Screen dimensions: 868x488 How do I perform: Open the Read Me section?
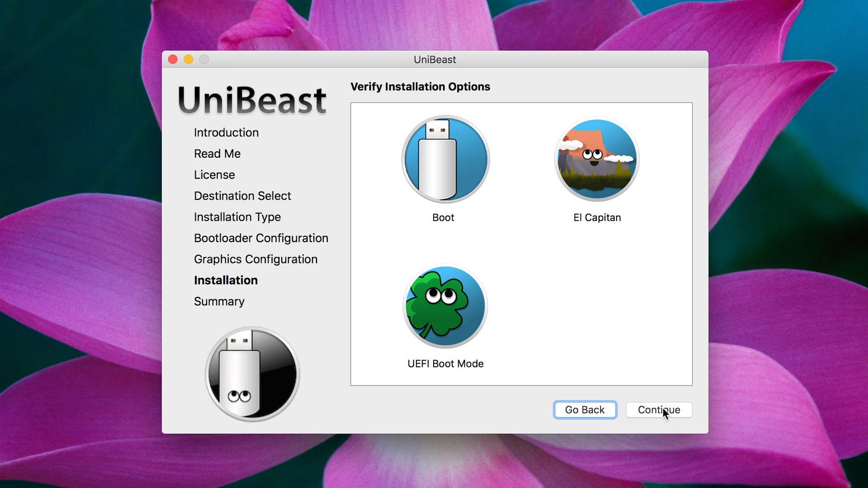click(x=217, y=154)
